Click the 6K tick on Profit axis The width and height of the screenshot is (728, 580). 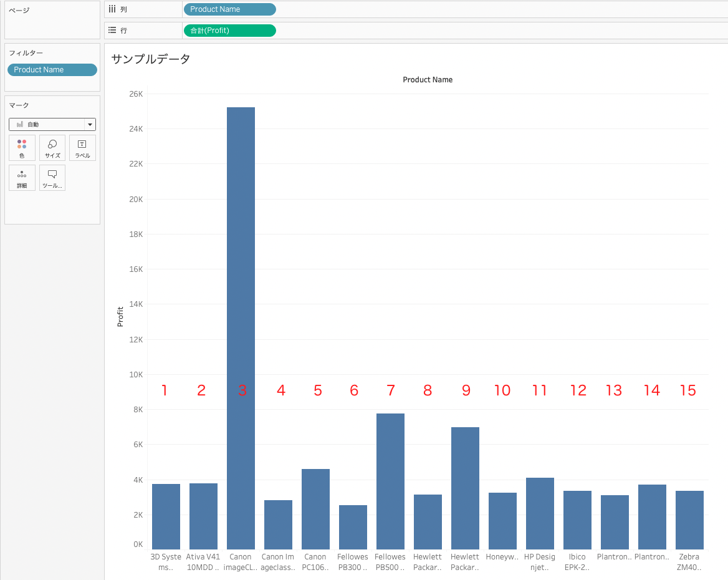138,445
